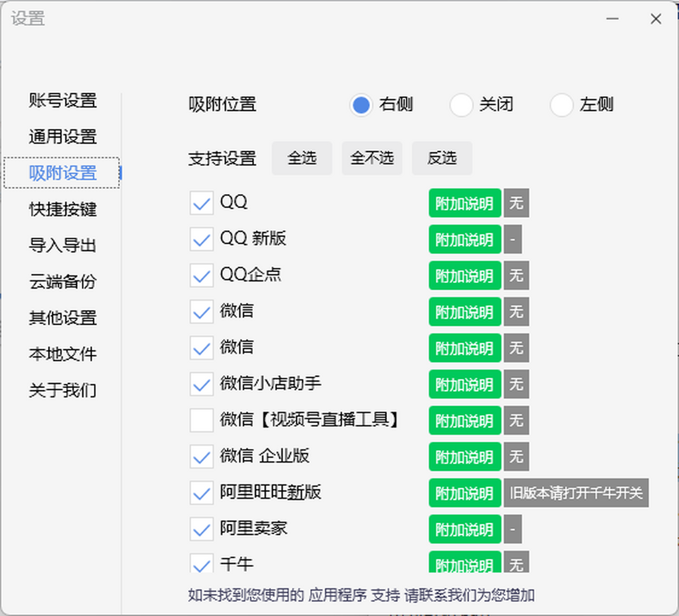Minimize the 设置 window

612,19
